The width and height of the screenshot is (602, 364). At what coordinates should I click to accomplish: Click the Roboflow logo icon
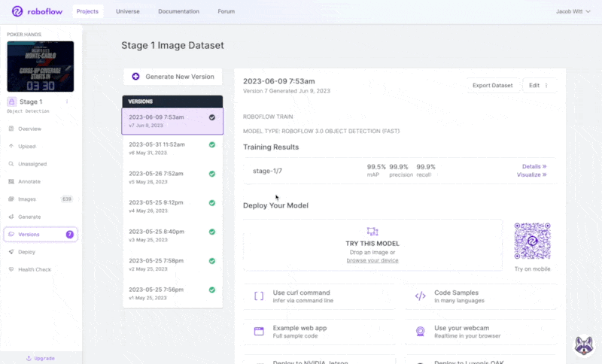pos(17,11)
